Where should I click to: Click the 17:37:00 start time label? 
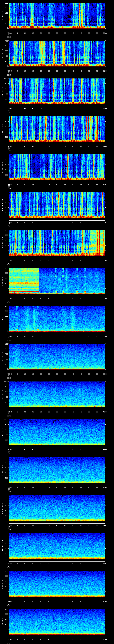(x=9, y=336)
